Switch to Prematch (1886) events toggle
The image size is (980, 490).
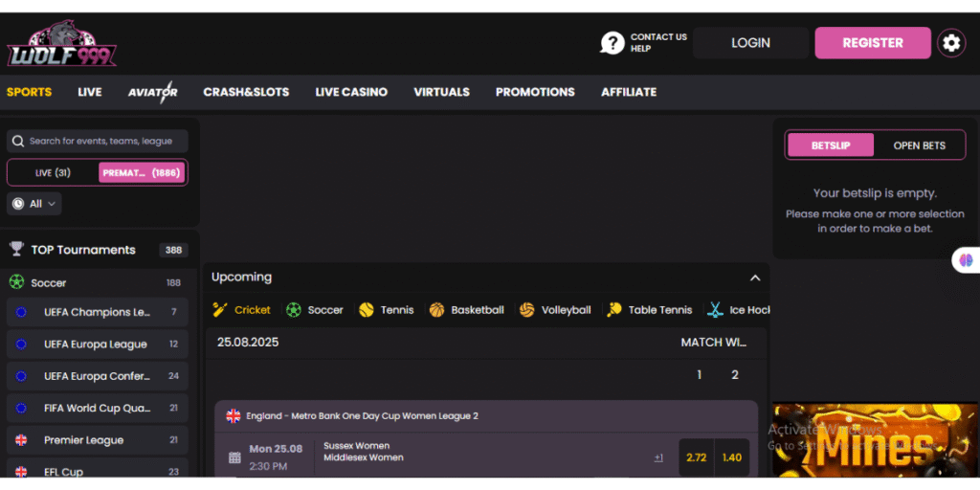pyautogui.click(x=142, y=173)
